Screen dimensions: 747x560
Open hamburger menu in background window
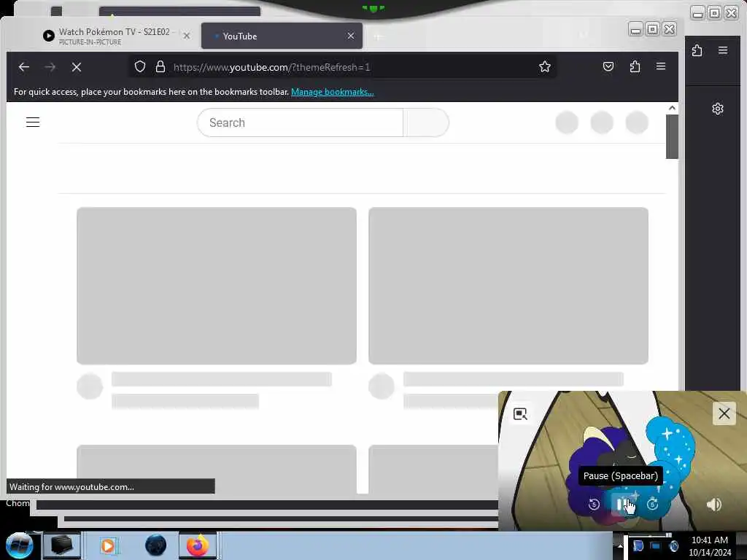(x=723, y=50)
